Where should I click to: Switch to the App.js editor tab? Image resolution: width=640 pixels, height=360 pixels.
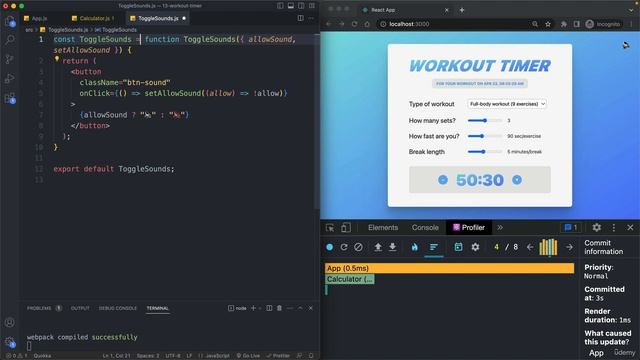tap(36, 18)
